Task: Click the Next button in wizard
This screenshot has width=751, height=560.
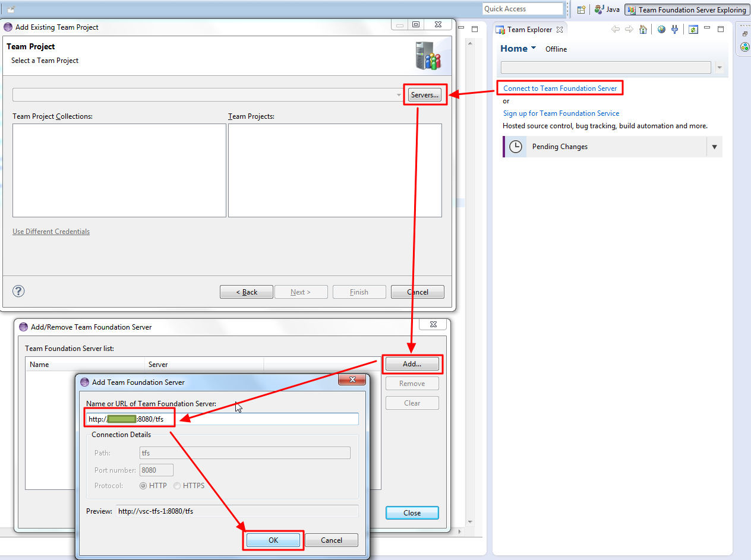Action: click(300, 292)
